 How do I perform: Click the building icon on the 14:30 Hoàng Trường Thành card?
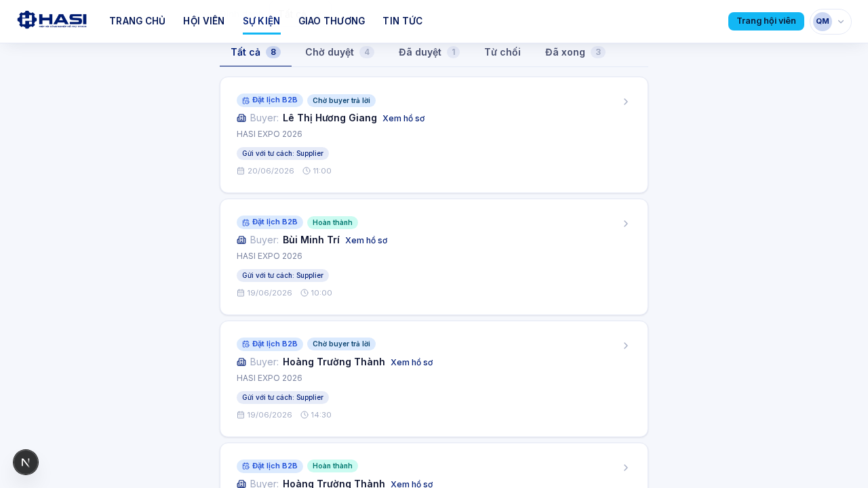click(241, 362)
